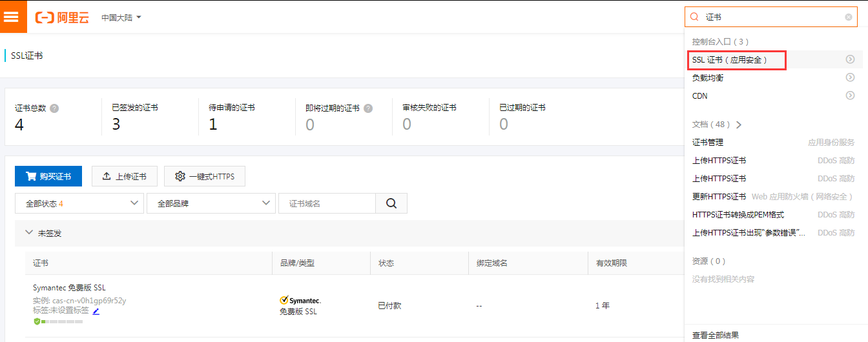
Task: Click the 审核失败的证书 statistic
Action: pos(429,117)
